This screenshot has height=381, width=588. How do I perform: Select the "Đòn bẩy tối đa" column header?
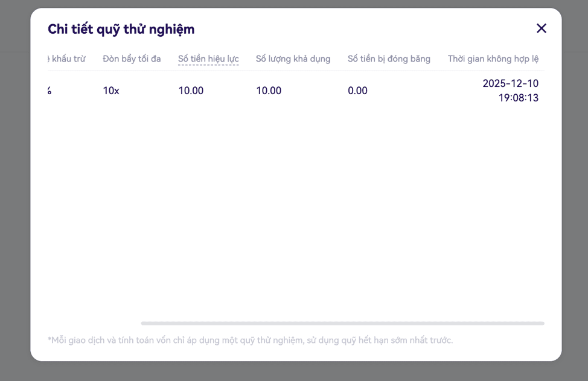pos(132,59)
